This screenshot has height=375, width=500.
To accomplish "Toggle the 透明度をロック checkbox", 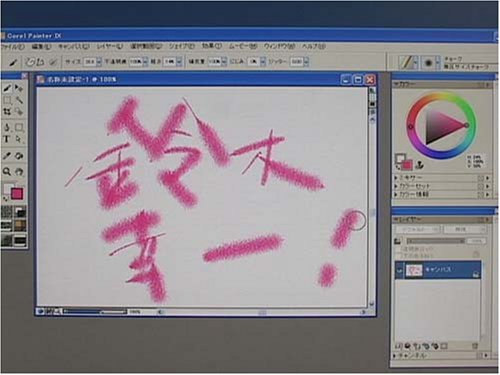I will [x=398, y=249].
